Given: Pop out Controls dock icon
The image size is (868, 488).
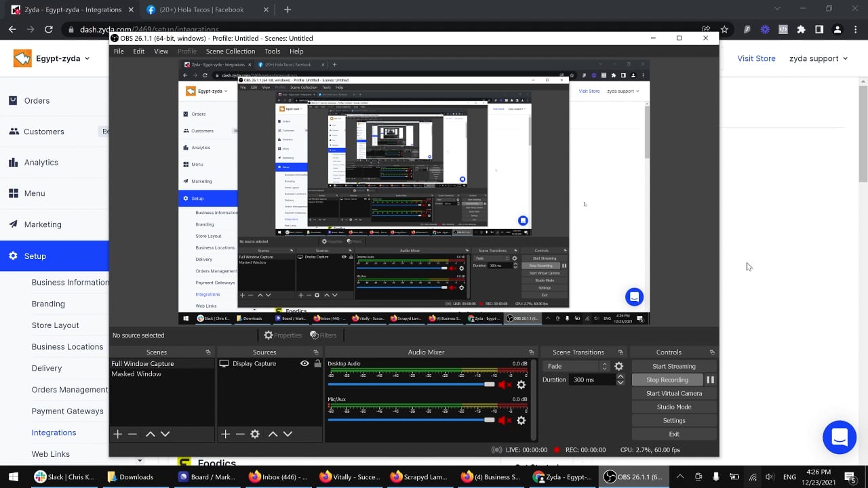Looking at the screenshot, I should (x=712, y=352).
